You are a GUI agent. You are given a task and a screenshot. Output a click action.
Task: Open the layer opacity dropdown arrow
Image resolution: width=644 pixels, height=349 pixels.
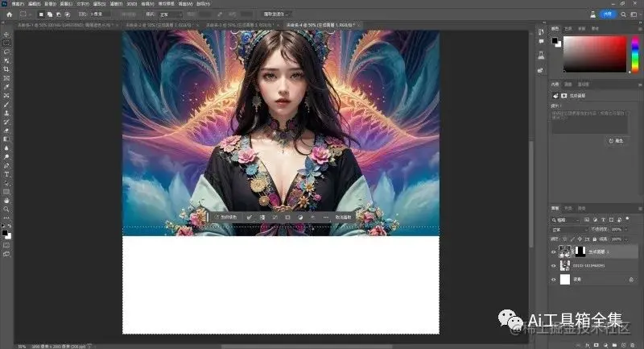click(625, 230)
